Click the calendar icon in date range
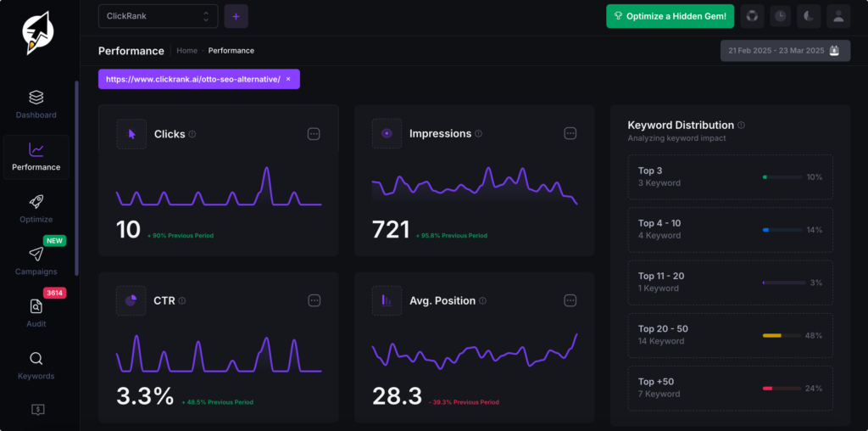This screenshot has height=431, width=868. [x=834, y=50]
